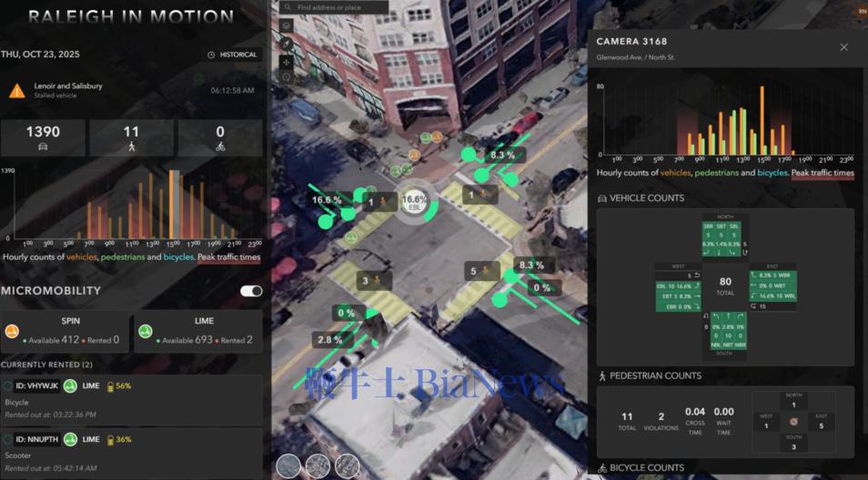Image resolution: width=868 pixels, height=480 pixels.
Task: Click the green LIME scooter icon
Action: point(146,334)
